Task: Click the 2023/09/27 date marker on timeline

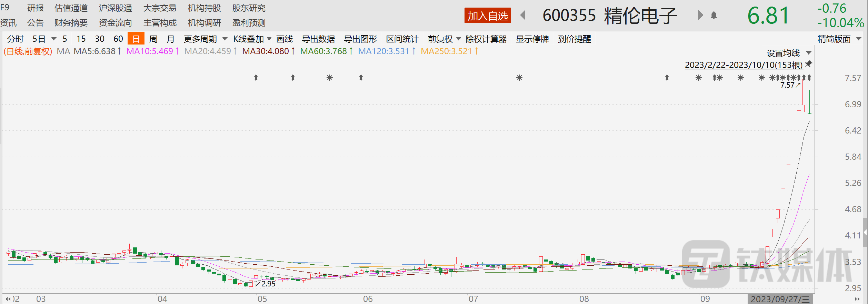Action: [780, 299]
